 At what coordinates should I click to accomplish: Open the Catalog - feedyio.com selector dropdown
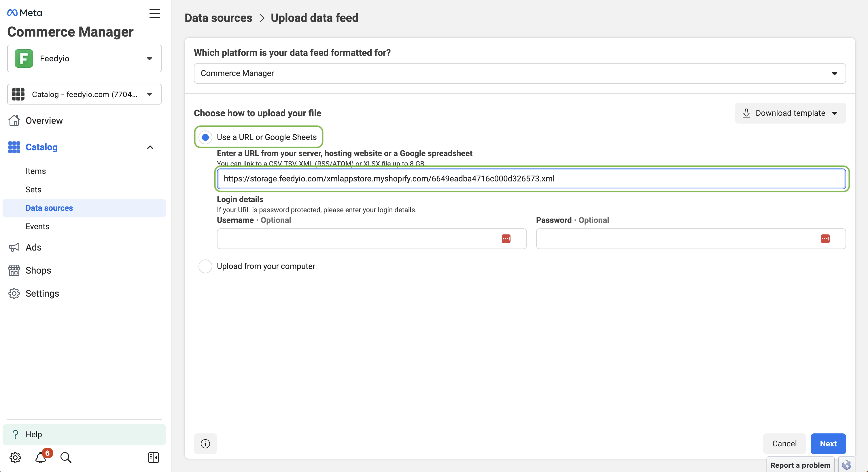tap(84, 94)
